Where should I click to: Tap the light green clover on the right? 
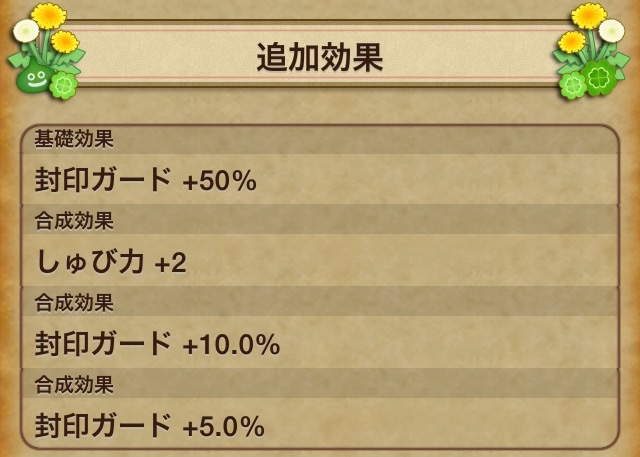tap(573, 85)
